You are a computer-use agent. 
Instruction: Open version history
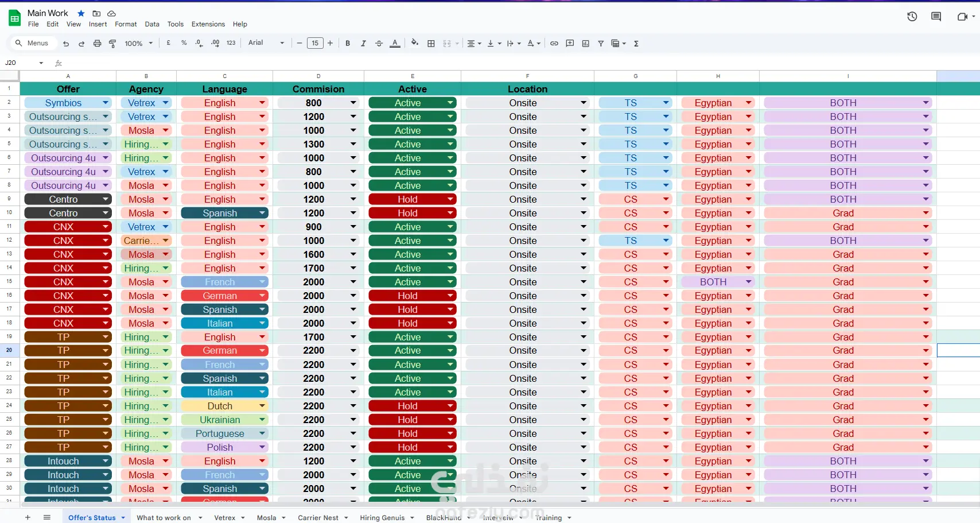pyautogui.click(x=912, y=16)
